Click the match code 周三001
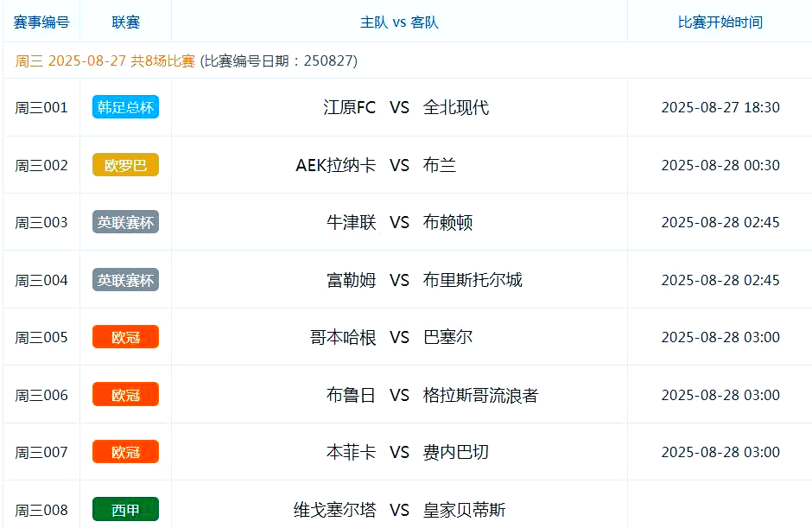Screen dimensions: 812x528 coord(41,107)
